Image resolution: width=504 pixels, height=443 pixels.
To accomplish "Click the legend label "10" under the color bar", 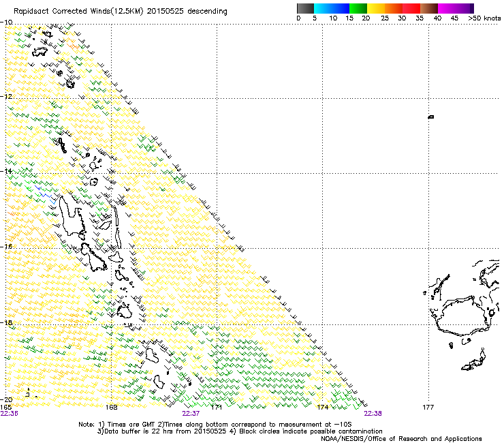I will click(333, 18).
